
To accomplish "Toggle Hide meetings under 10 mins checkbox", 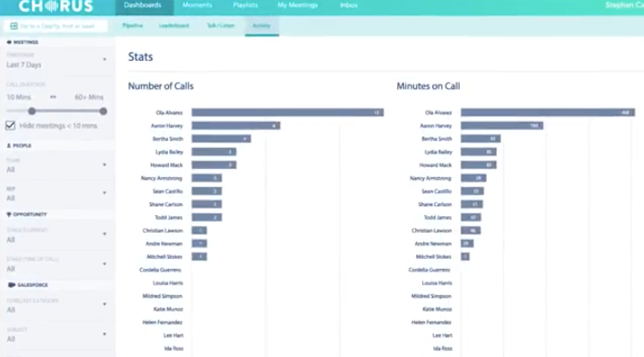I will [x=10, y=125].
